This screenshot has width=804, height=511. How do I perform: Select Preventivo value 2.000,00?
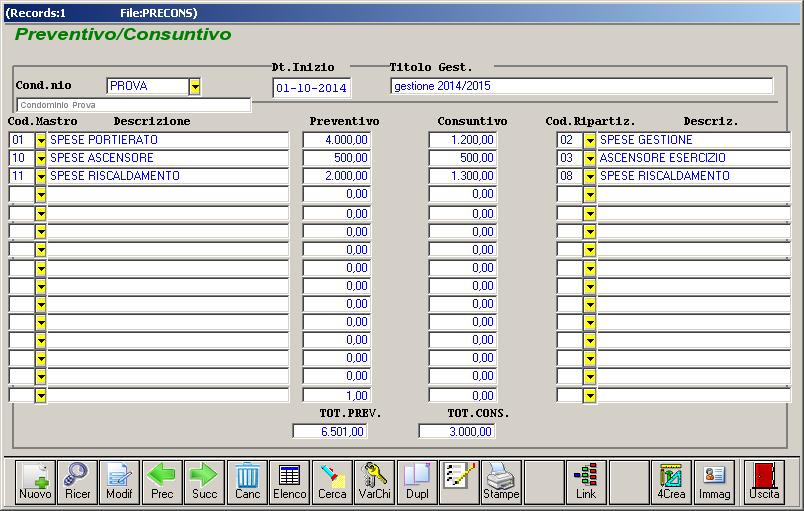click(337, 176)
